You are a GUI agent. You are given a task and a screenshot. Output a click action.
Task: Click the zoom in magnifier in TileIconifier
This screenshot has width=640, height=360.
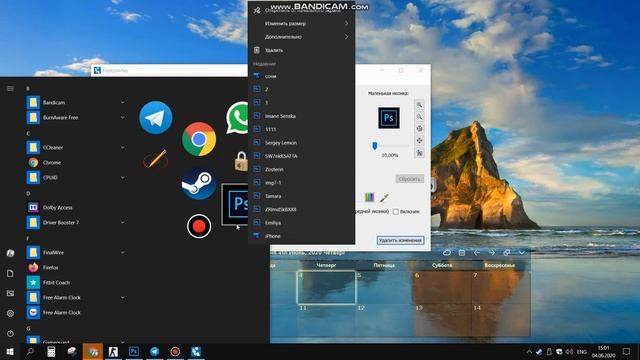(419, 105)
